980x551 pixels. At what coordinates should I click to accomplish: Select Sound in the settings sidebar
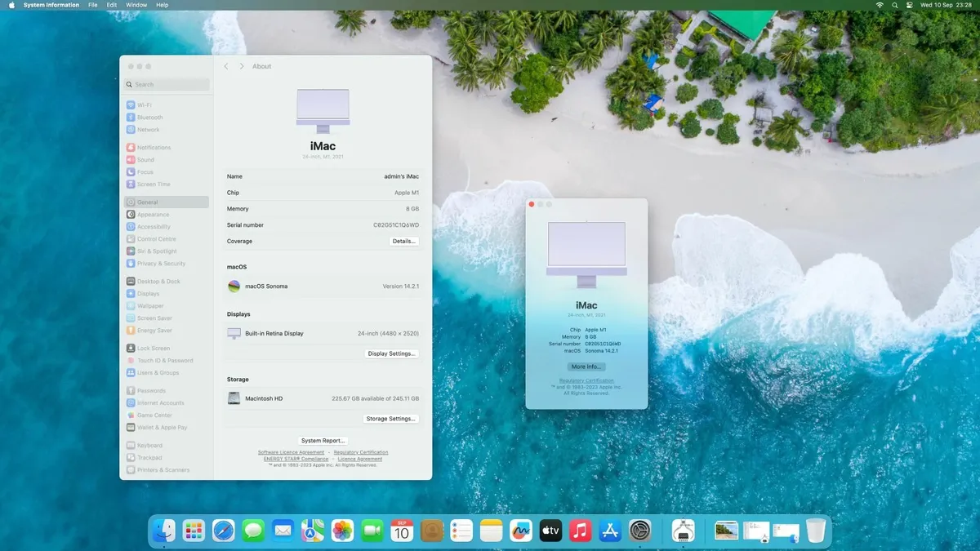pyautogui.click(x=167, y=160)
